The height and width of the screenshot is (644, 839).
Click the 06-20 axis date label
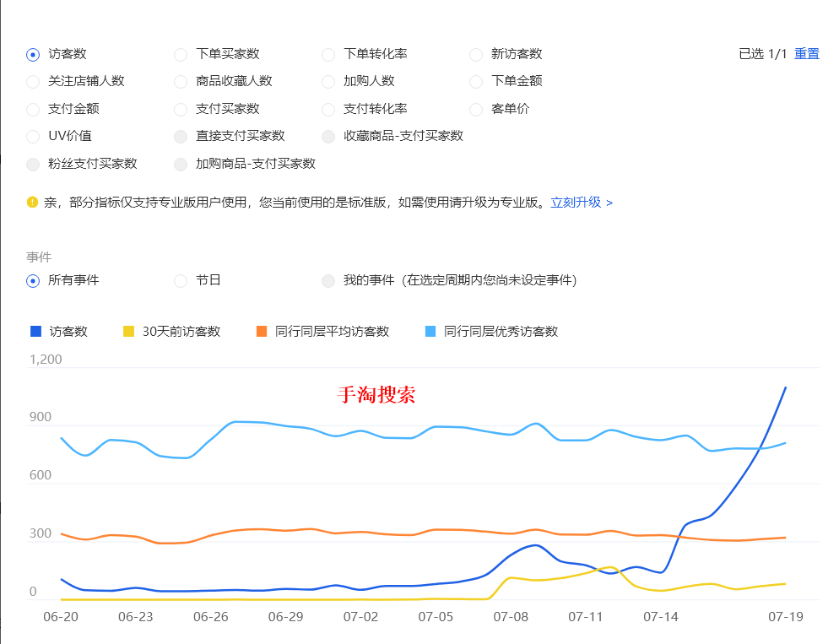(x=61, y=617)
